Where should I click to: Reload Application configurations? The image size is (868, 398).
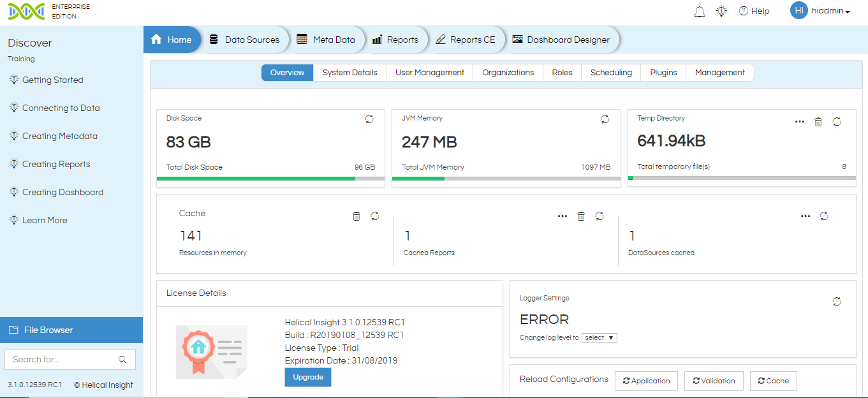point(646,381)
